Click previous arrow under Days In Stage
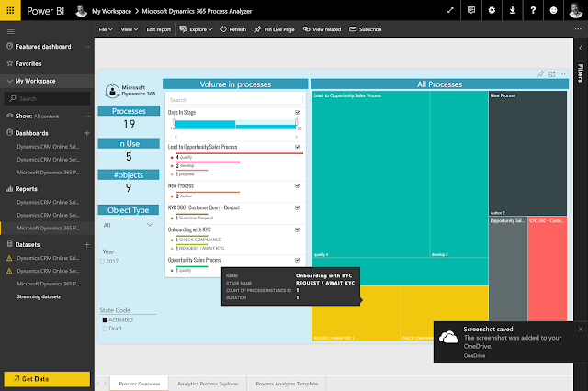 click(176, 137)
